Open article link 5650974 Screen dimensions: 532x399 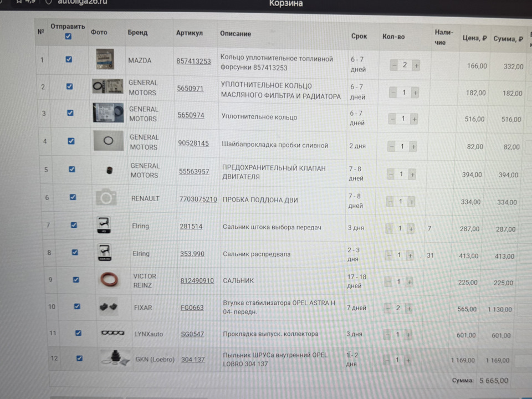click(x=191, y=115)
